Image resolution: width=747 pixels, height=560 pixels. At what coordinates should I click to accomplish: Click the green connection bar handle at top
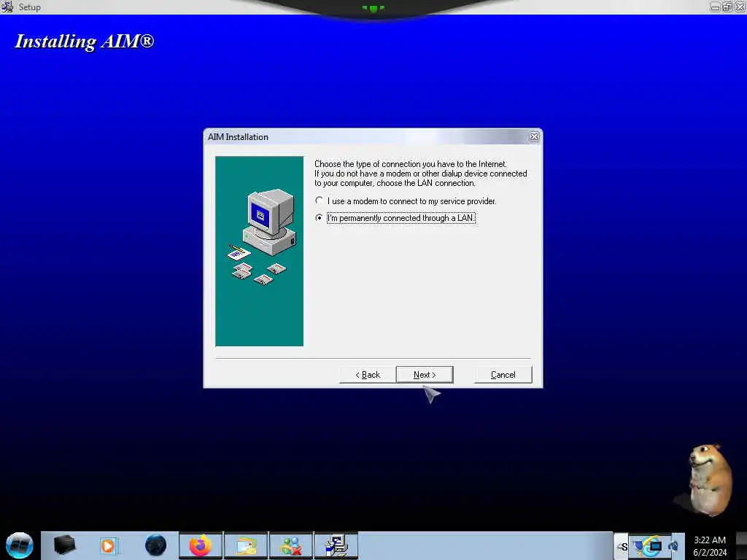tap(373, 8)
